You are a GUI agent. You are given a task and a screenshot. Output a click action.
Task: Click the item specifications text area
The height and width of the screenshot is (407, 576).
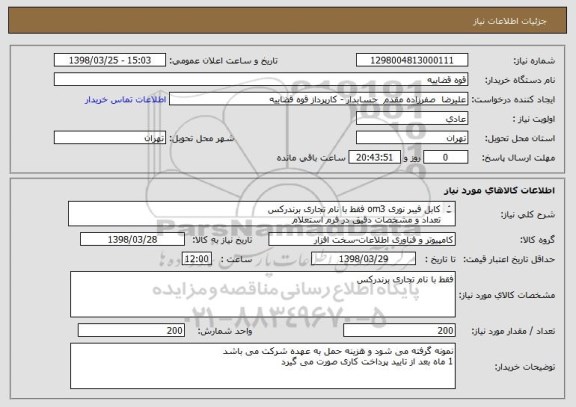pos(263,295)
